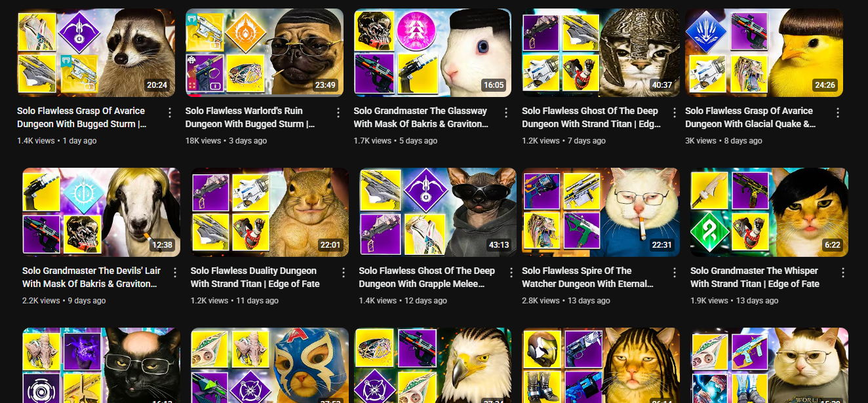868x403 pixels.
Task: Open options menu for raccoon Grasp Of Avarice video
Action: pyautogui.click(x=170, y=113)
